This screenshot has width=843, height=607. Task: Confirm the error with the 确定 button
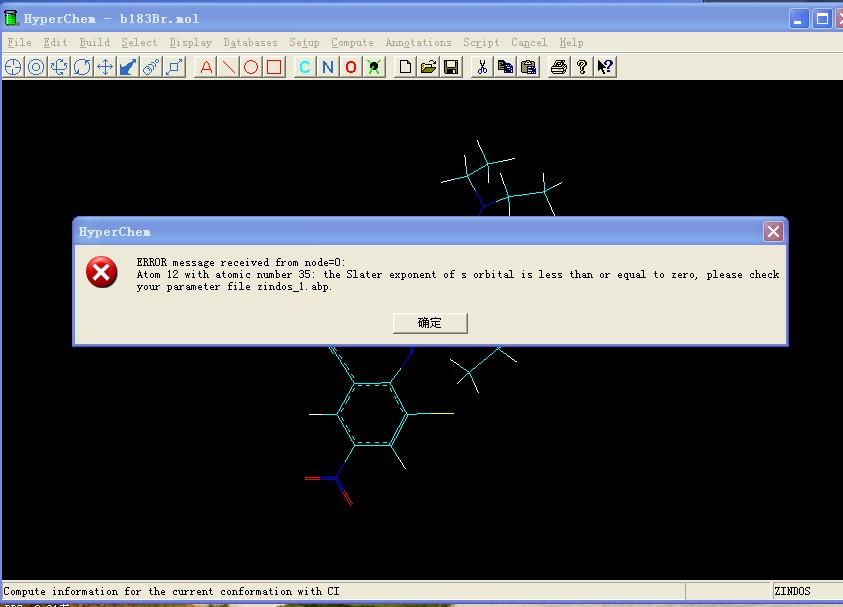pyautogui.click(x=430, y=323)
